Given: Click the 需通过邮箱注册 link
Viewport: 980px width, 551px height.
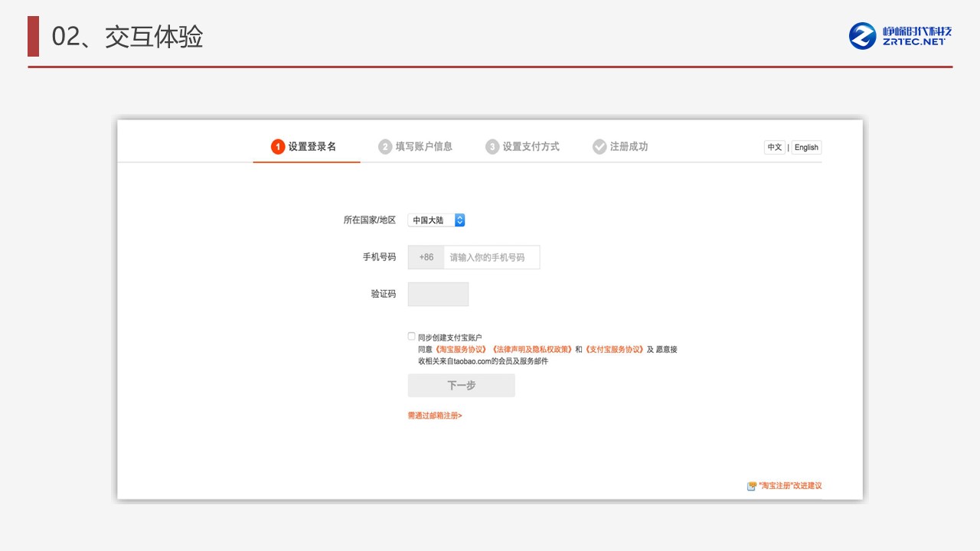Looking at the screenshot, I should [435, 416].
